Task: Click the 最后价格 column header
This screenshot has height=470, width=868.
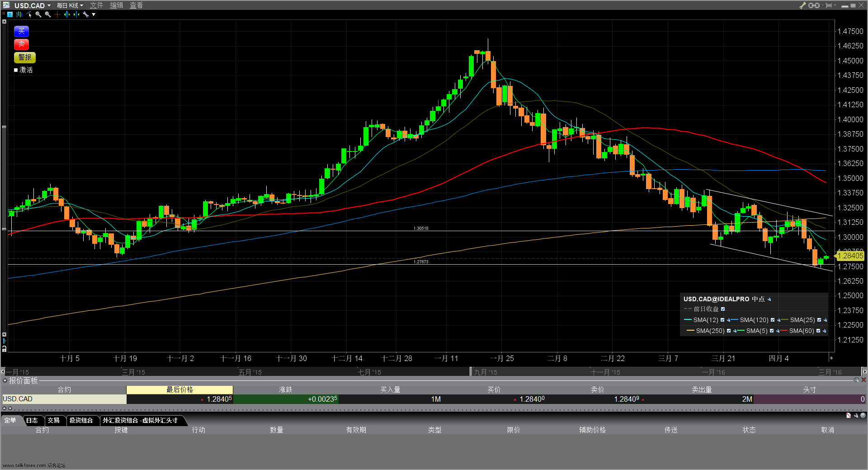Action: coord(179,389)
